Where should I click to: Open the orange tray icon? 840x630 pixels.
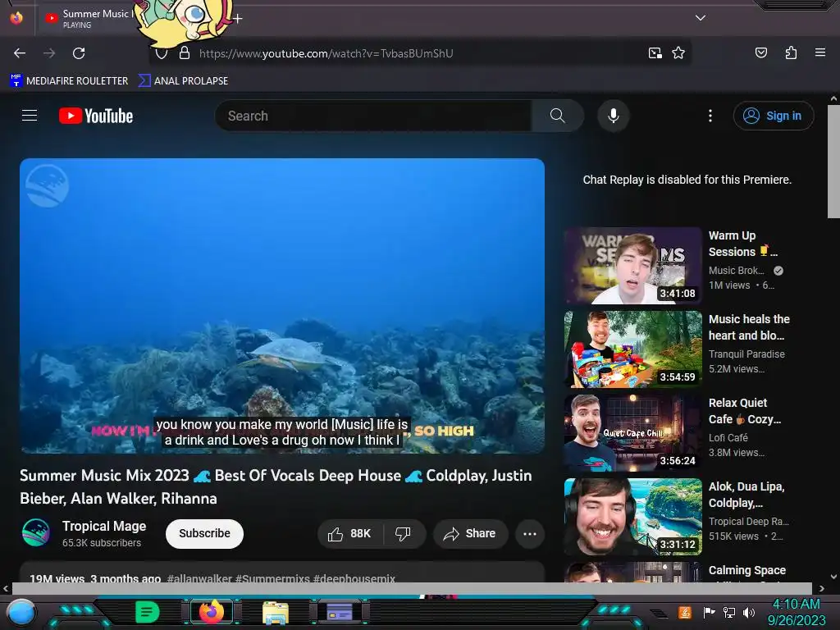coord(684,612)
